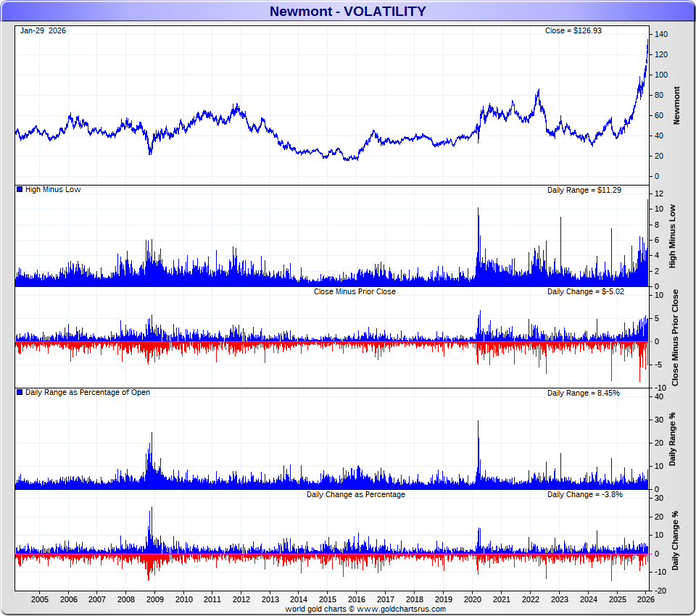696x616 pixels.
Task: Click the 2012 x-axis label
Action: [241, 599]
